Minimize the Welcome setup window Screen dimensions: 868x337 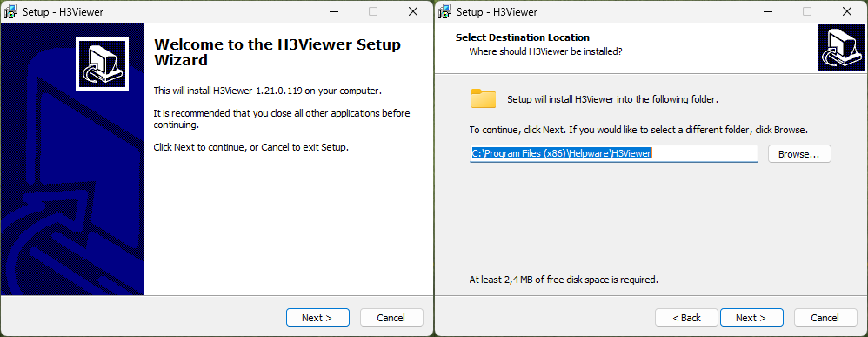pyautogui.click(x=334, y=11)
